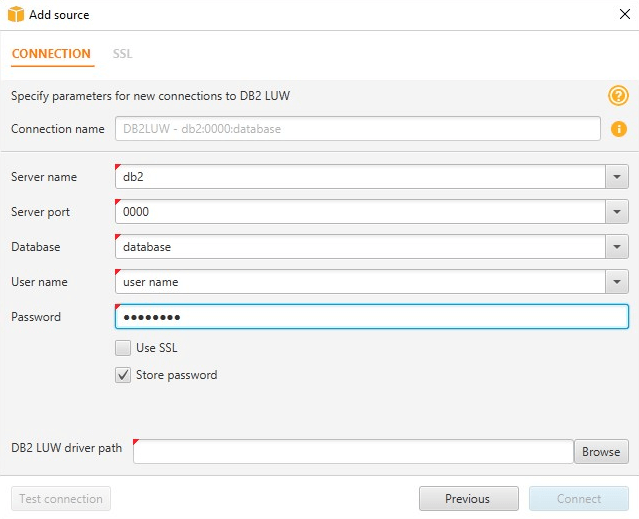Click the orange info icon beside Connection name
Viewport: 639px width, 519px height.
pos(619,129)
